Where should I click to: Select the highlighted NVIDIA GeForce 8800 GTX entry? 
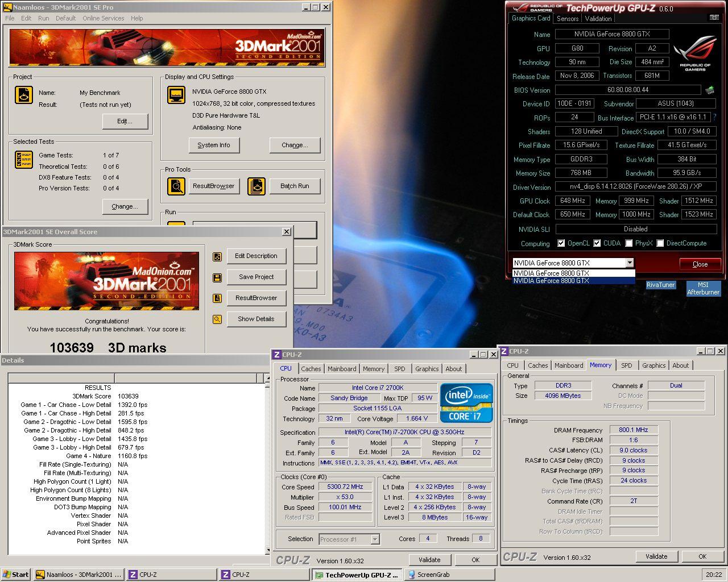573,281
